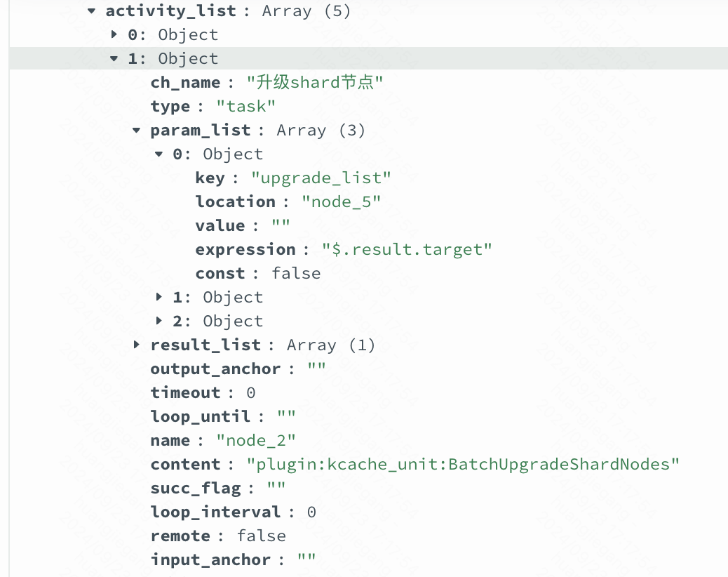Screen dimensions: 728x577
Task: Select the expression value "$.result.target"
Action: click(x=407, y=249)
